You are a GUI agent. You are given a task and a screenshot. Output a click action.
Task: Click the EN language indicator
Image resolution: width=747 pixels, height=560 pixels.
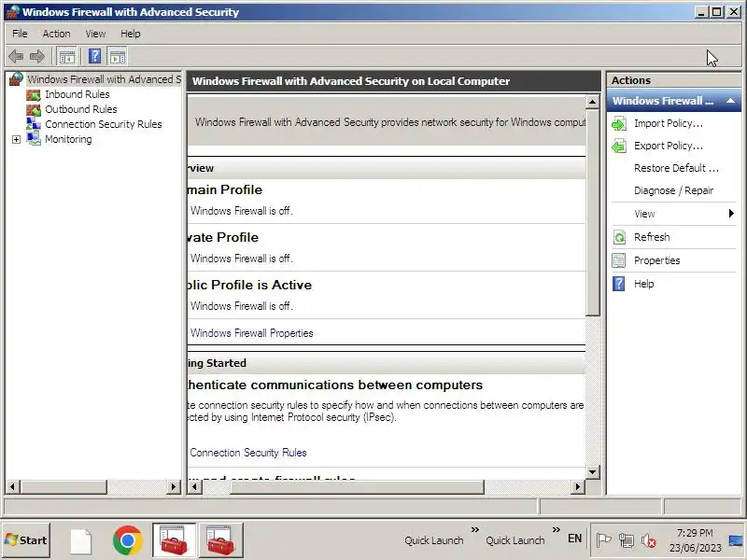click(x=574, y=539)
